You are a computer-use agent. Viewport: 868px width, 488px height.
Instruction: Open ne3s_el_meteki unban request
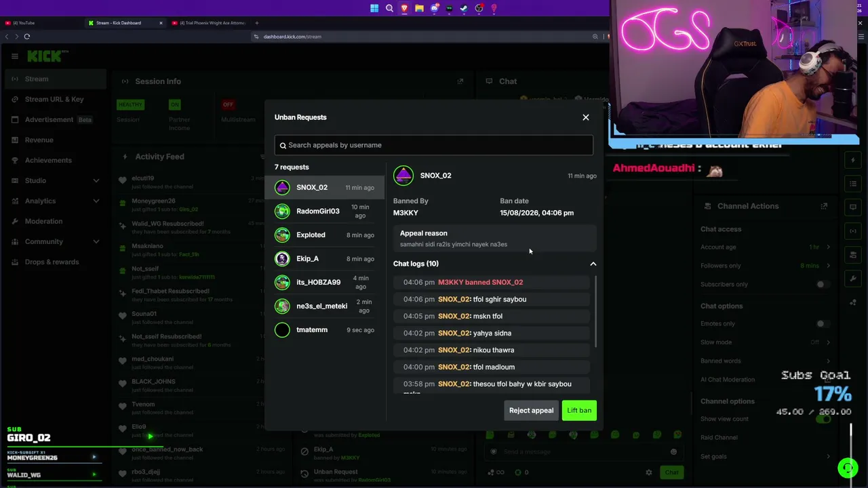324,306
